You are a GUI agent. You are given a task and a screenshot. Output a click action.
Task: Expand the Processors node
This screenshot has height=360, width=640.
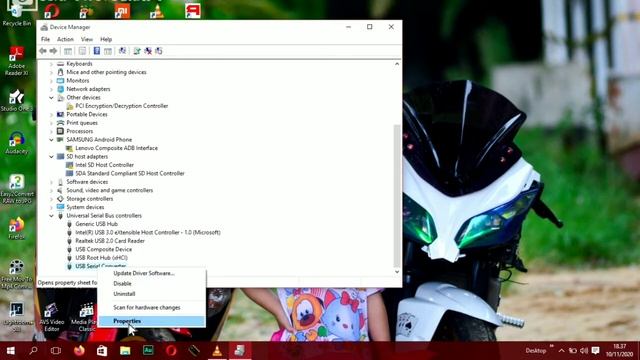(51, 131)
